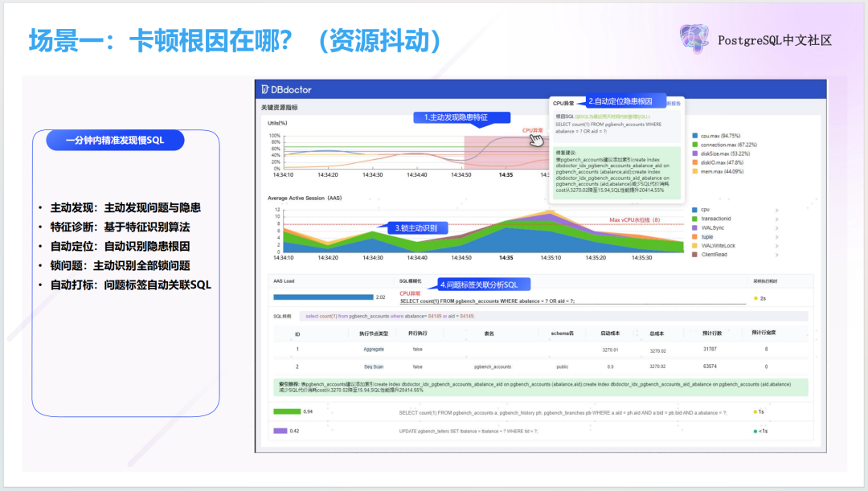Click the Aggregate node type cell
This screenshot has width=868, height=491.
374,350
